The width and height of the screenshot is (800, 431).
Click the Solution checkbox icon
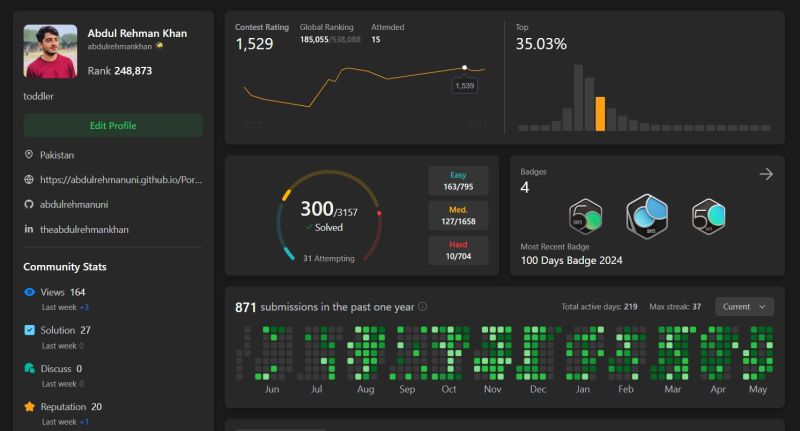pos(30,330)
